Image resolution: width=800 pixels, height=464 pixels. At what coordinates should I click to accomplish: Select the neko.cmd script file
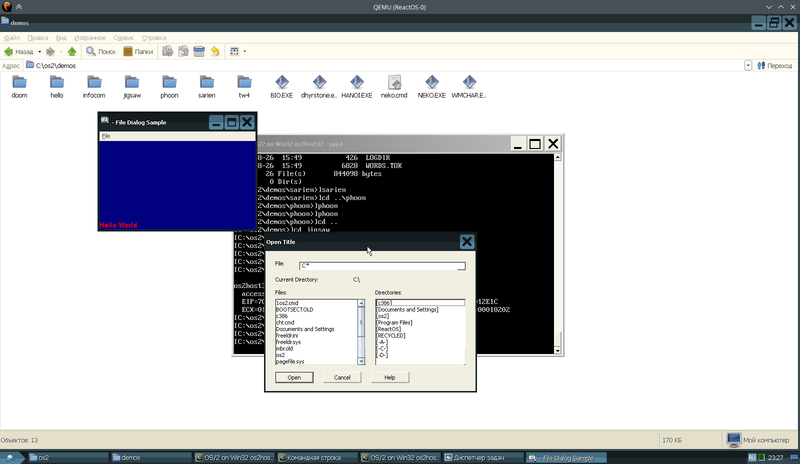[394, 86]
